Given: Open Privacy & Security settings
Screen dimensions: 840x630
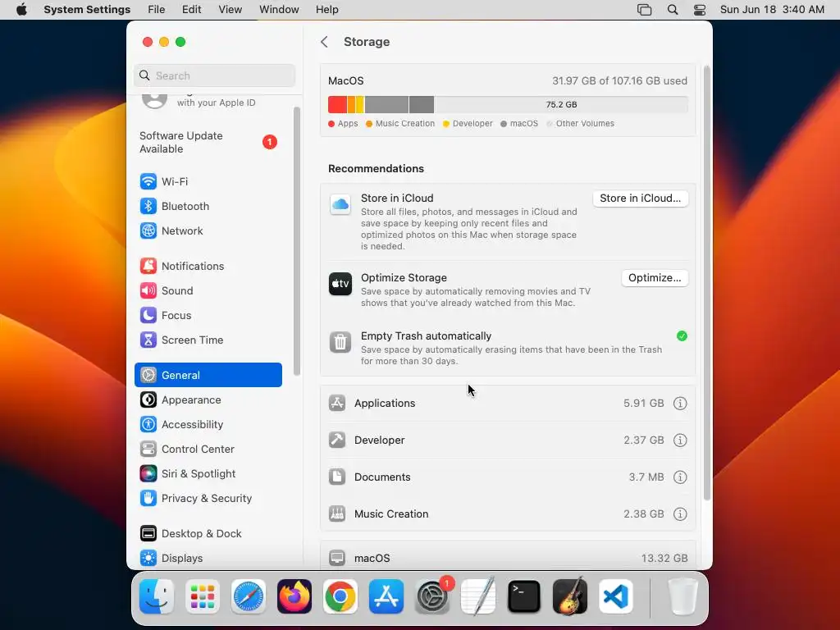Looking at the screenshot, I should click(208, 499).
